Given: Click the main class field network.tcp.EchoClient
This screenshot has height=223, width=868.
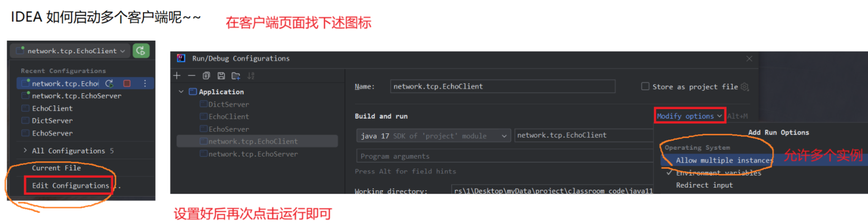Looking at the screenshot, I should pos(583,135).
